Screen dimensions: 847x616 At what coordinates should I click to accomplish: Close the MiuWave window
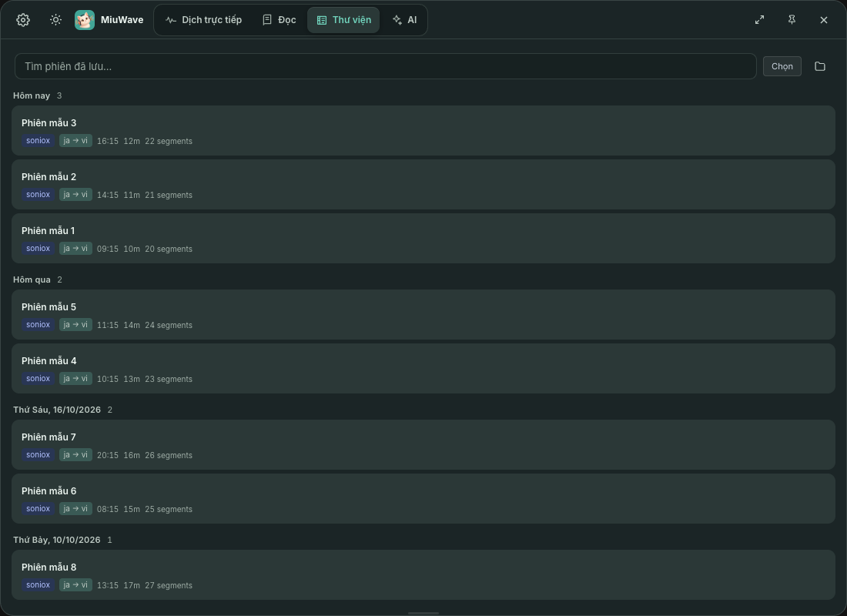click(824, 20)
